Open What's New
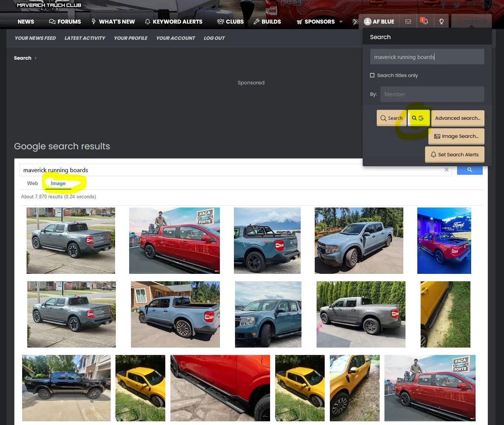Image resolution: width=504 pixels, height=425 pixels. pos(113,22)
